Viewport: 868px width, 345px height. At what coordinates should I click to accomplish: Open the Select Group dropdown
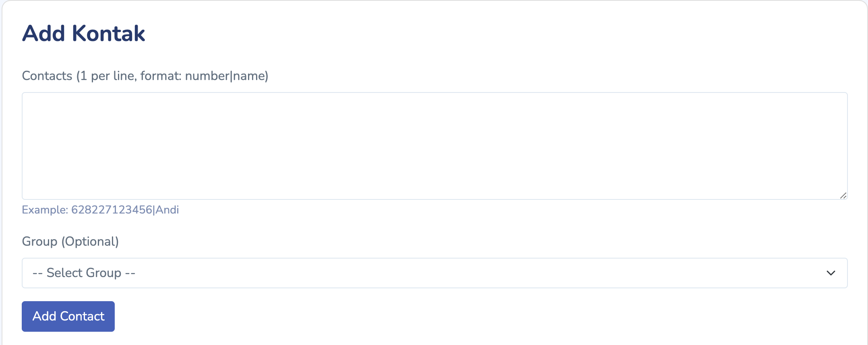pyautogui.click(x=434, y=273)
